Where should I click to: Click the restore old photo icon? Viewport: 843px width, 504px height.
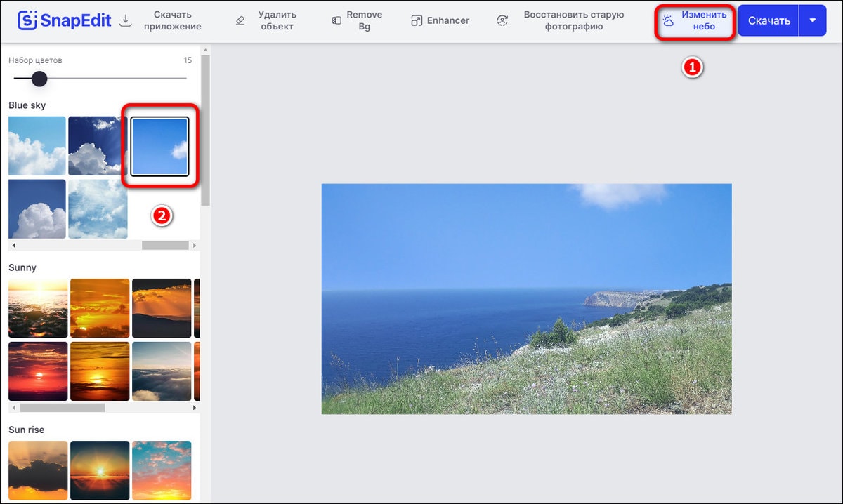tap(502, 20)
